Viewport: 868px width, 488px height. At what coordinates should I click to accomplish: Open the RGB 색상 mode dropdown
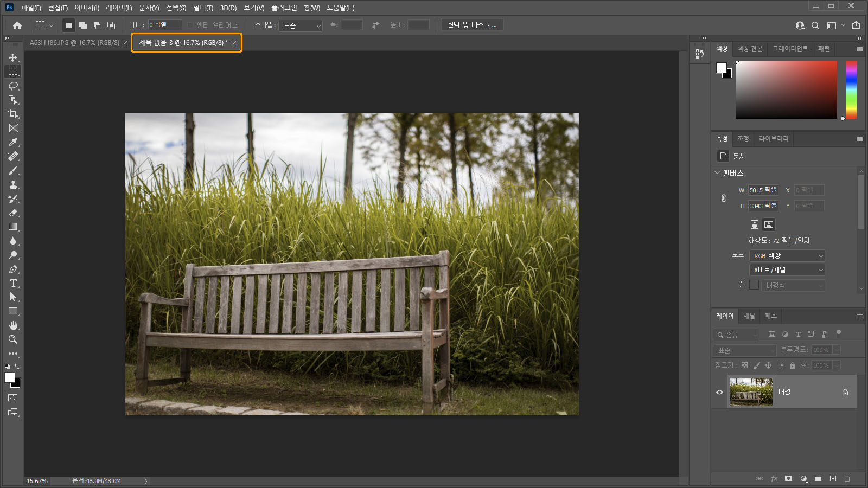[787, 255]
